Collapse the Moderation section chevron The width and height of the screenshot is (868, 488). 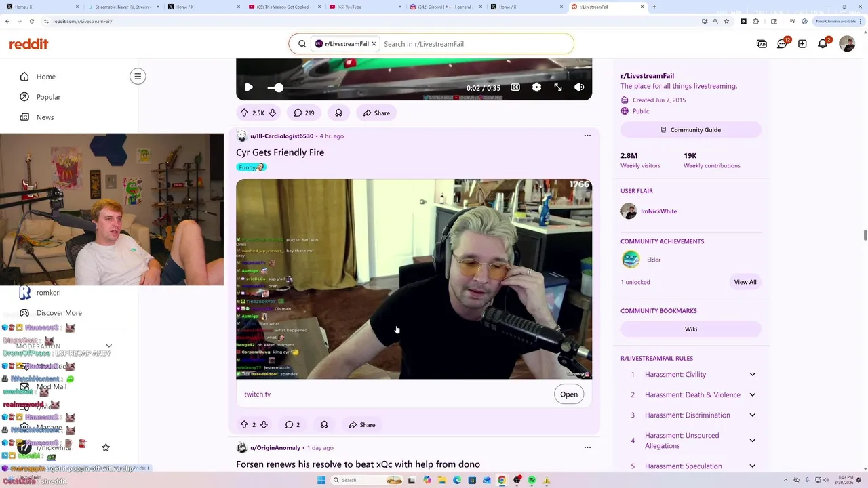108,346
